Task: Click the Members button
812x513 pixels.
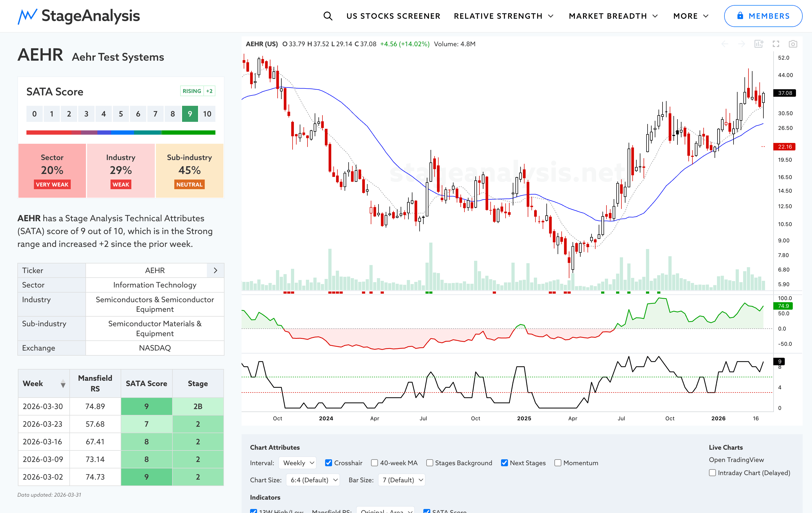Action: 763,16
